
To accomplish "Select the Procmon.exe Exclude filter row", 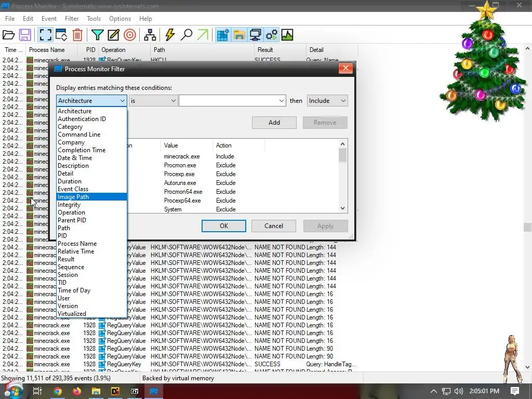I will [233, 165].
